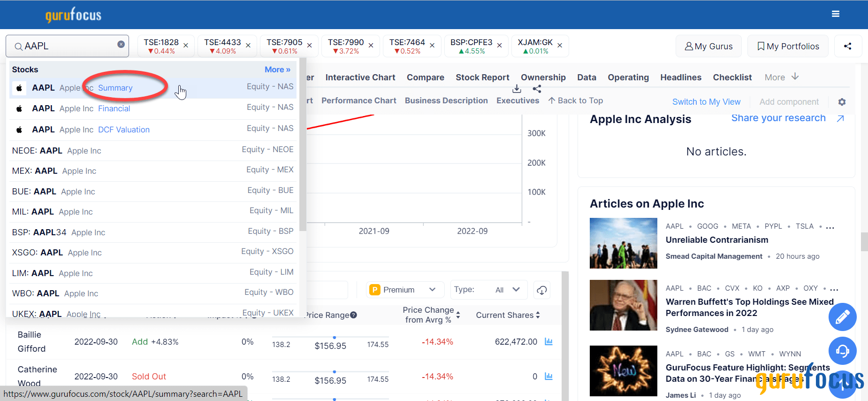Click the cloud download icon
This screenshot has height=401, width=868.
pos(542,290)
